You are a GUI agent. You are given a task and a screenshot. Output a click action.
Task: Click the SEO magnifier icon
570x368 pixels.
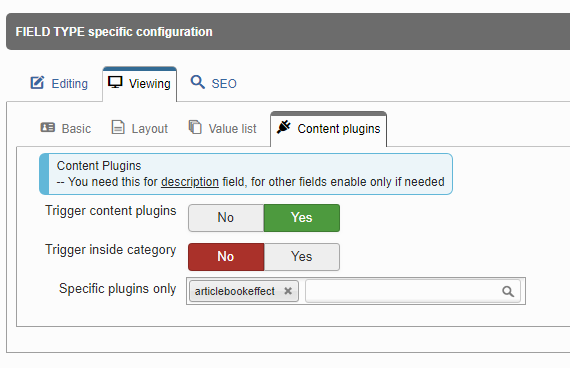click(x=198, y=82)
